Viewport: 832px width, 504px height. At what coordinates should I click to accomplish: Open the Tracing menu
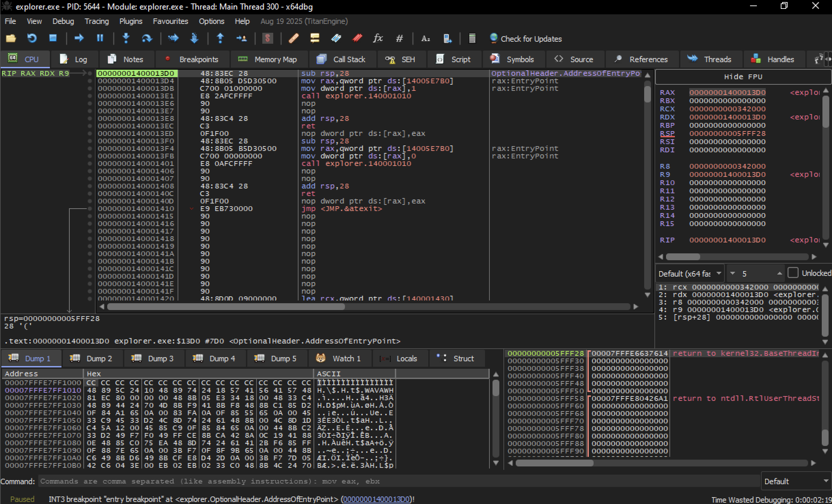coord(97,21)
